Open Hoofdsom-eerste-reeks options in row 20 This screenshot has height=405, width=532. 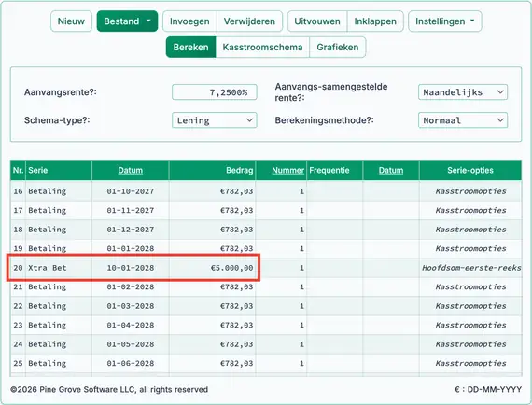471,268
